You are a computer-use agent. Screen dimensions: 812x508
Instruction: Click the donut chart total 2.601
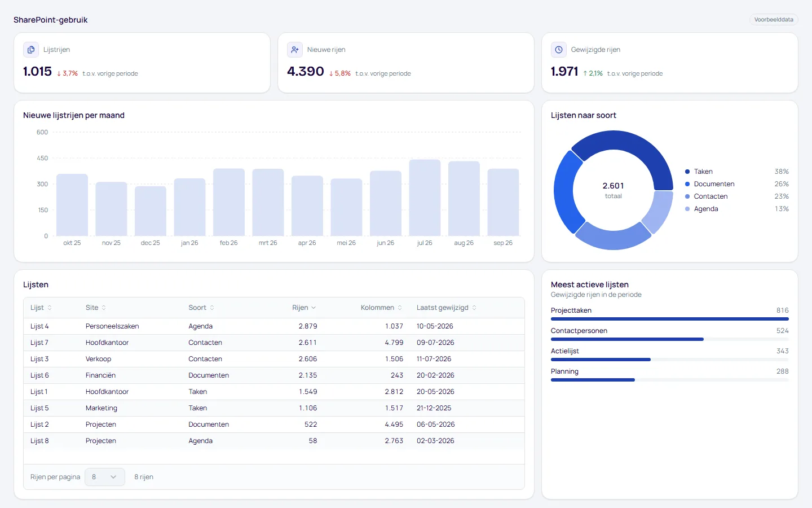[x=614, y=186]
